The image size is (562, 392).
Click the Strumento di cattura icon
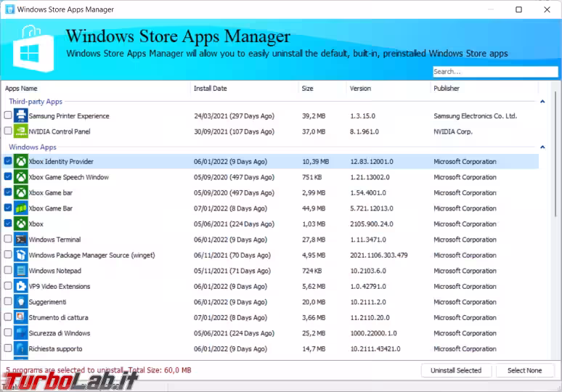point(21,317)
